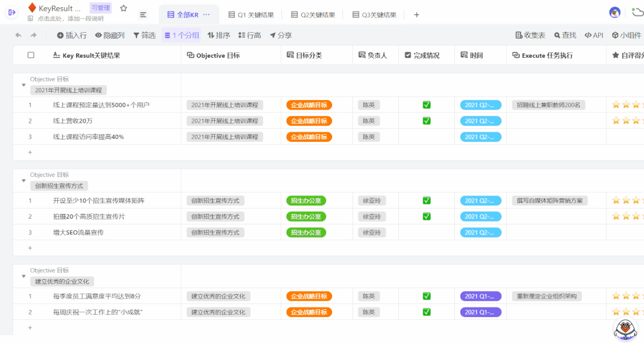Select 企业战略目标 tag in 线上营收20万 row
This screenshot has height=345, width=644.
tap(309, 121)
